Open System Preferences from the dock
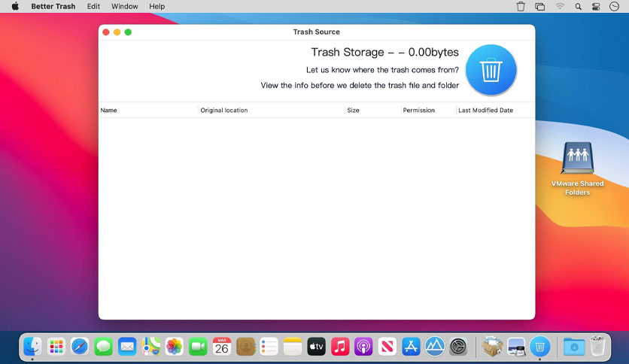This screenshot has width=629, height=364. (458, 347)
